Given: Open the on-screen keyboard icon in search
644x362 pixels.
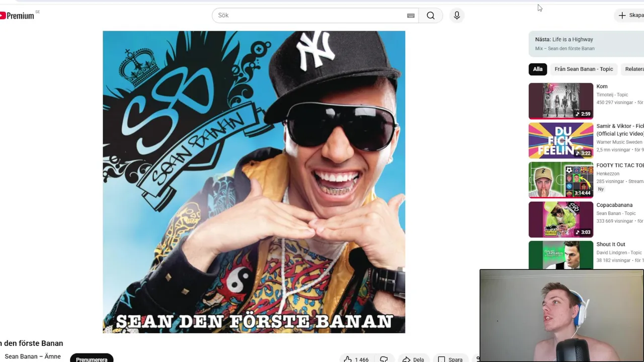Looking at the screenshot, I should 411,16.
